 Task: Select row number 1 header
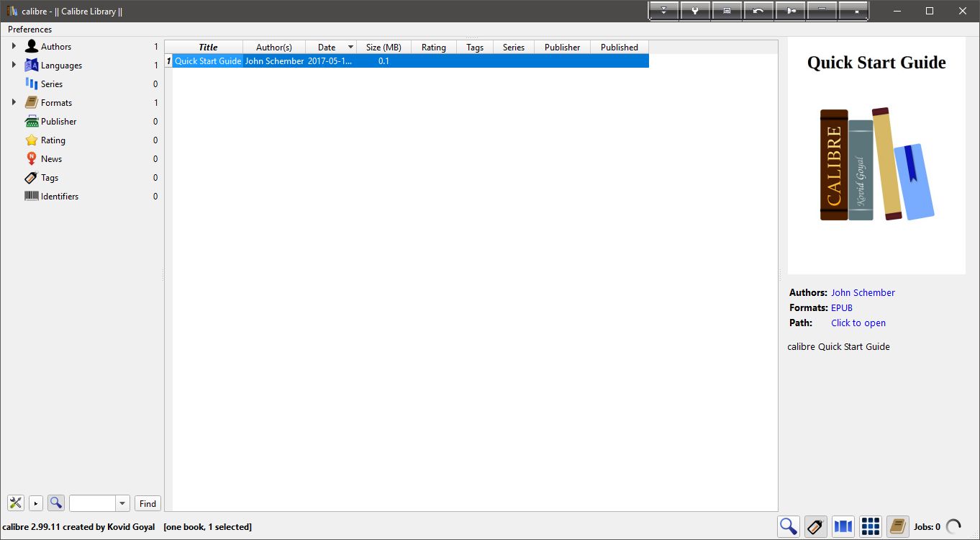pos(168,61)
